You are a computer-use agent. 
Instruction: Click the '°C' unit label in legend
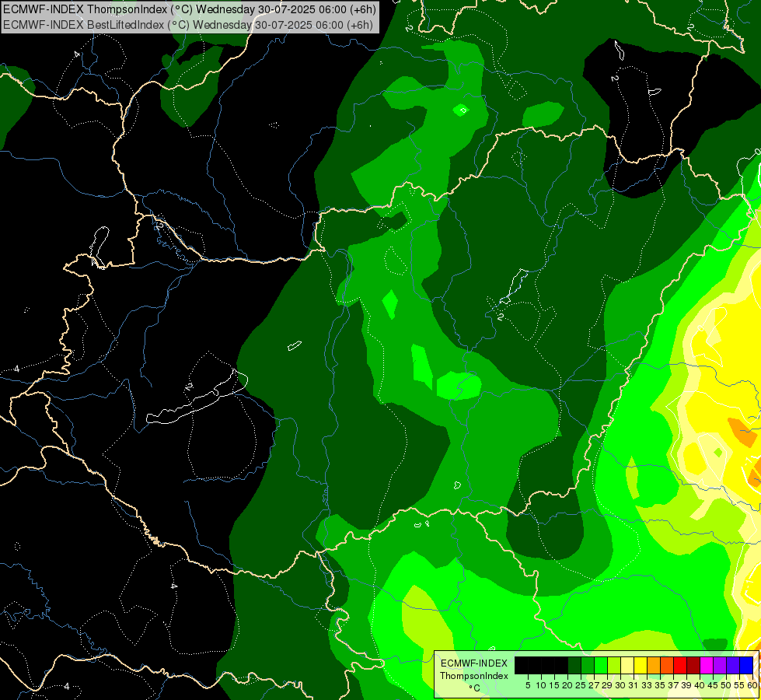coord(474,688)
